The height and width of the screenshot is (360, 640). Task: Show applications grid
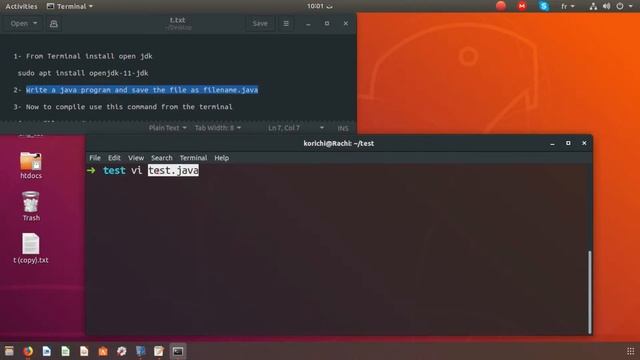point(630,351)
